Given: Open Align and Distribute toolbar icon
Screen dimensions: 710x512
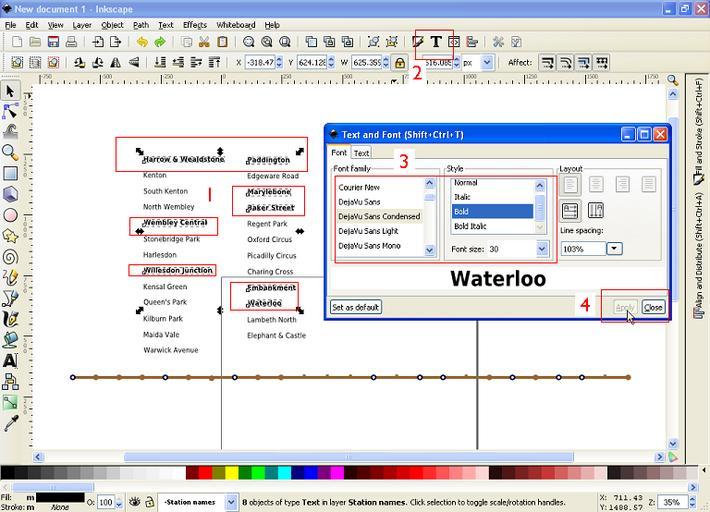Looking at the screenshot, I should [x=472, y=42].
